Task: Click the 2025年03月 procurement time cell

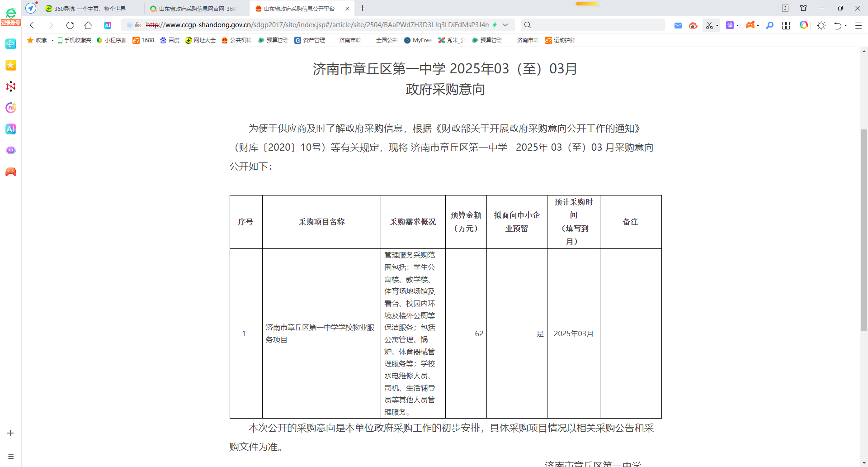Action: pos(574,334)
